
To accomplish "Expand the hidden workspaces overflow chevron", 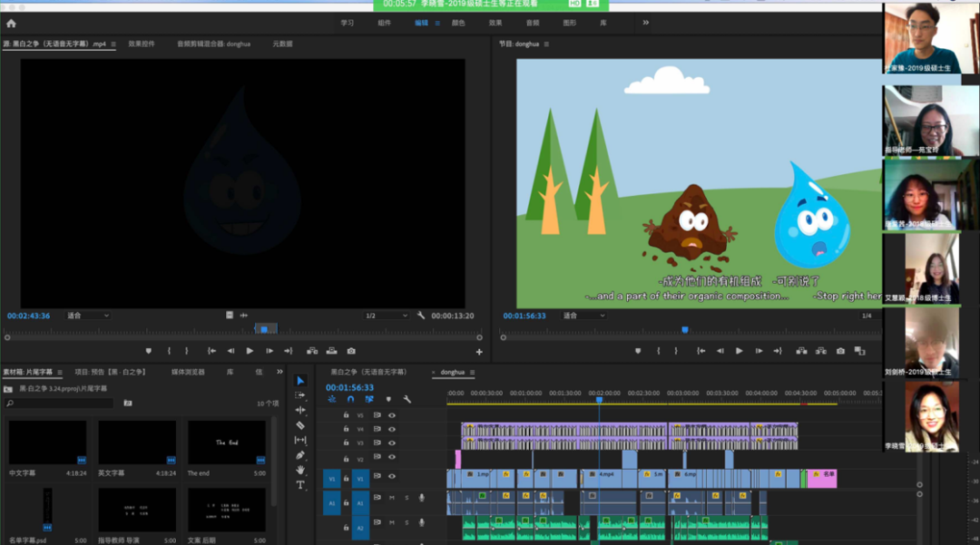I will (646, 23).
